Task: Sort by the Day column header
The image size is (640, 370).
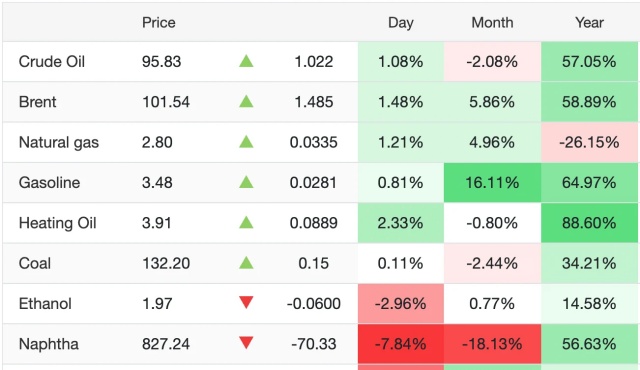Action: tap(400, 22)
